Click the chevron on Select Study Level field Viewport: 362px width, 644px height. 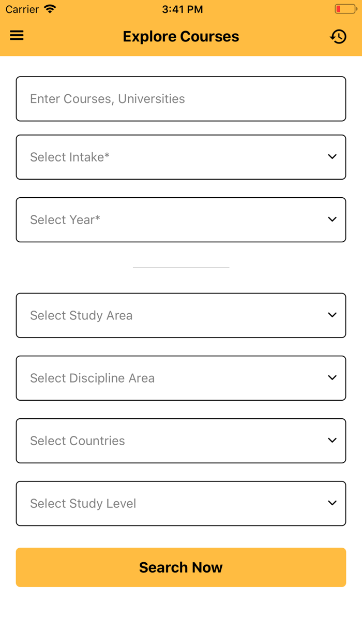pyautogui.click(x=332, y=503)
